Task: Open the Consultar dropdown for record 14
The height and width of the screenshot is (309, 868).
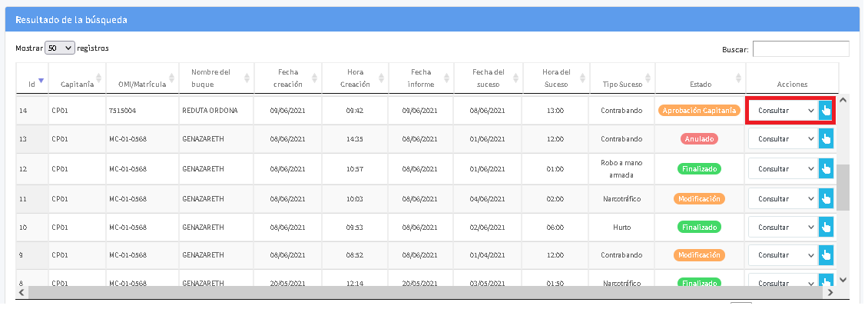Action: click(x=783, y=111)
